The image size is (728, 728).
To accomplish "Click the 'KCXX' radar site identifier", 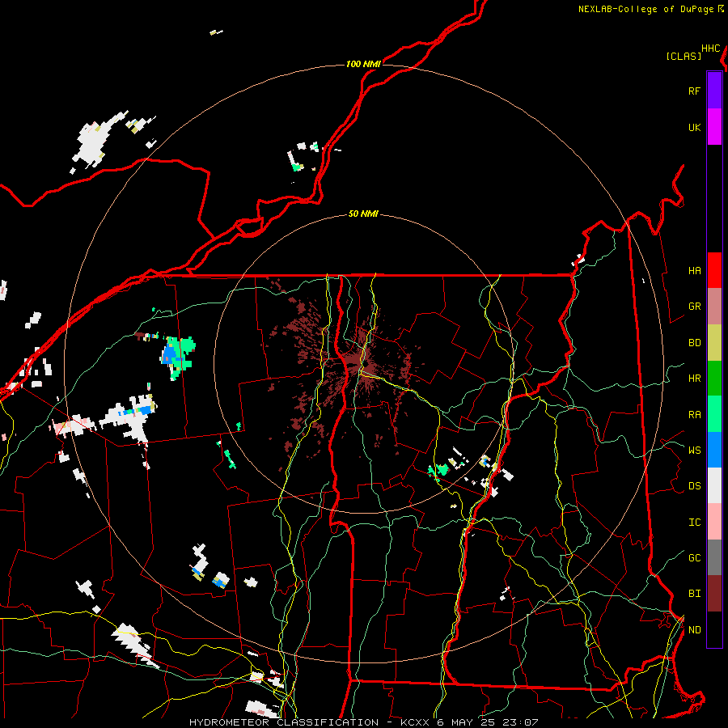I will coord(415,722).
